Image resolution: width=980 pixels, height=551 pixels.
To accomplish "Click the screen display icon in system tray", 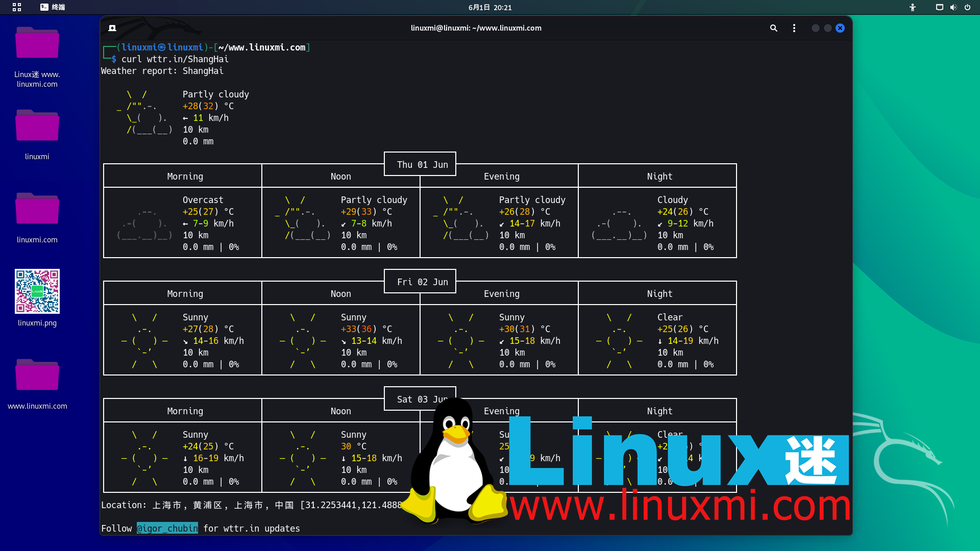I will pos(939,7).
